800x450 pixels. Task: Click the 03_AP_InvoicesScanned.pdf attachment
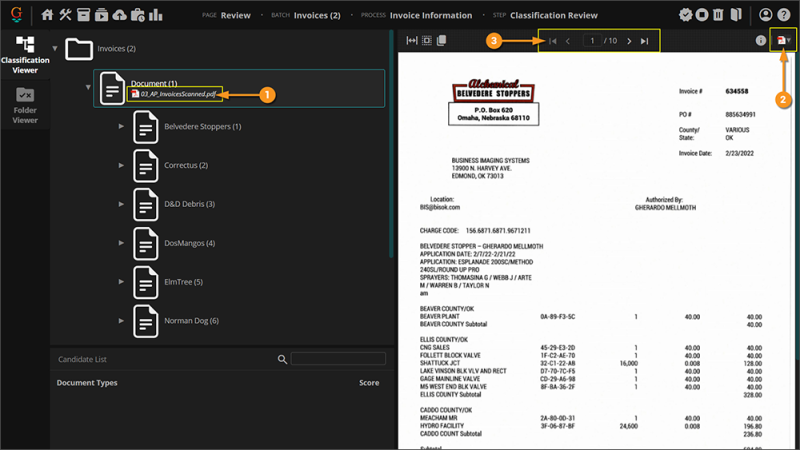tap(174, 94)
